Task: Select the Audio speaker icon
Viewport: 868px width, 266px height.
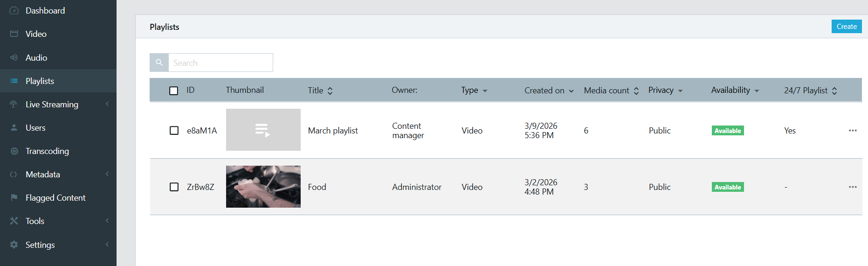Action: (14, 57)
